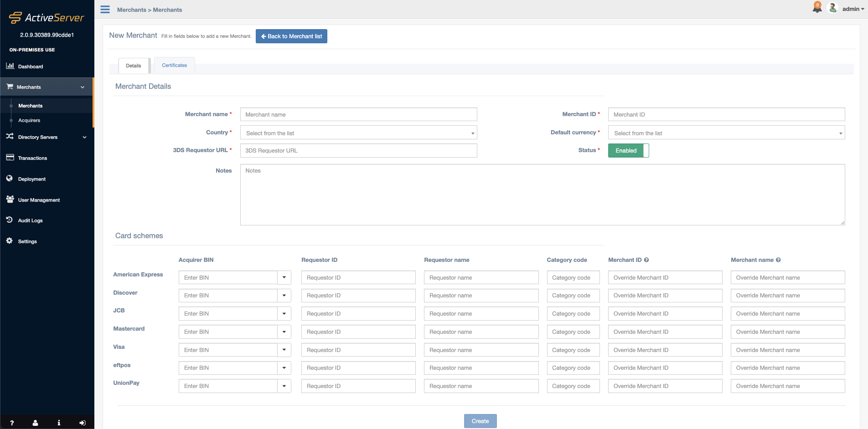
Task: Open Settings from the sidebar
Action: [x=27, y=241]
